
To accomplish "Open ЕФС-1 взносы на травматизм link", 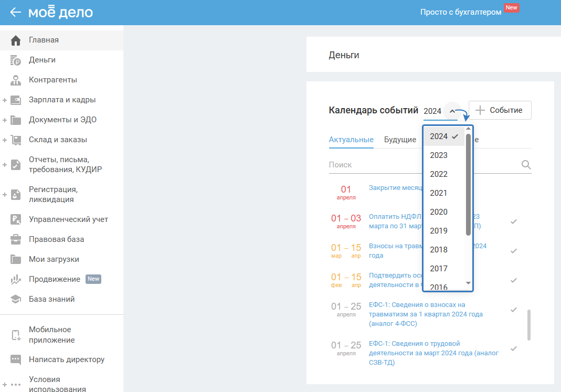I will 426,314.
